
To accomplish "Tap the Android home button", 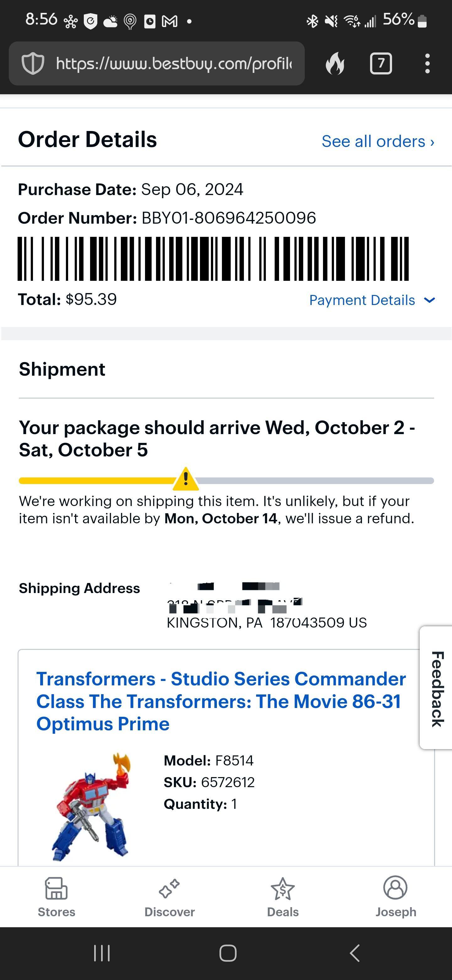I will point(229,953).
